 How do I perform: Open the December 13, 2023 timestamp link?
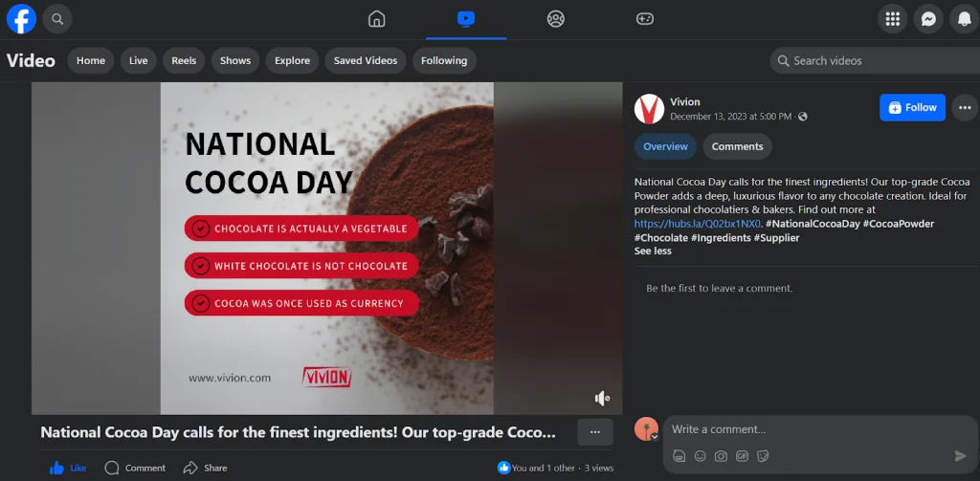tap(730, 117)
